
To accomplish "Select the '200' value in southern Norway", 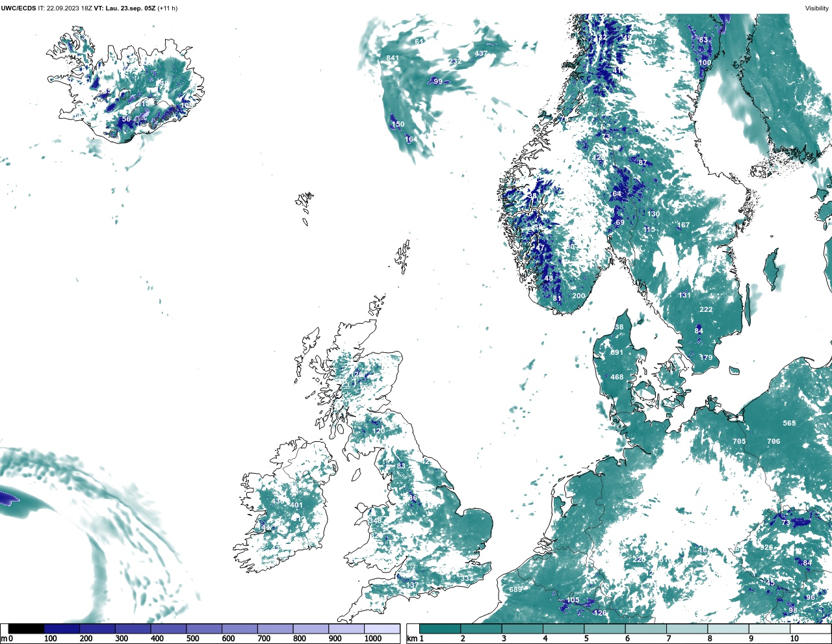I will pyautogui.click(x=578, y=296).
